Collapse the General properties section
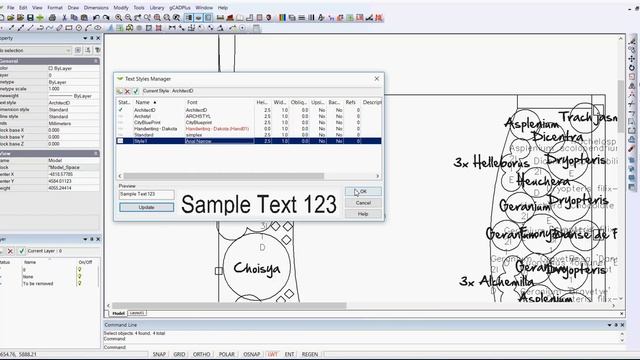640x360 pixels. (x=96, y=61)
